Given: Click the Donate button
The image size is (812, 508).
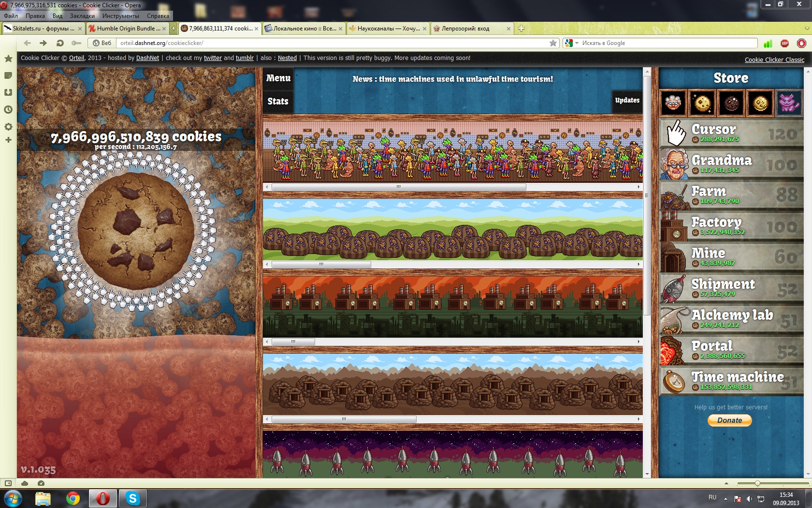Looking at the screenshot, I should 729,420.
